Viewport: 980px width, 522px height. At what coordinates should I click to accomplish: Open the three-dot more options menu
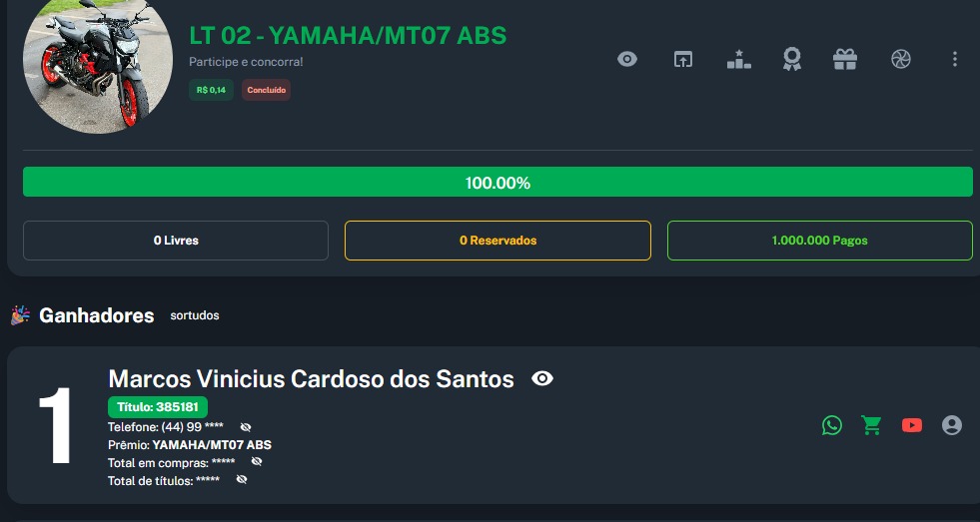(954, 59)
